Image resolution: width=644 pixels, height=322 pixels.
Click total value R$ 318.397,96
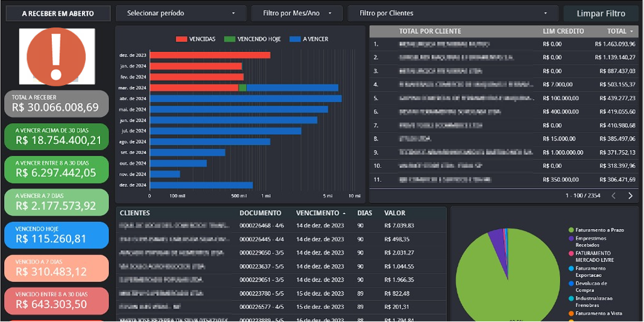(x=617, y=166)
